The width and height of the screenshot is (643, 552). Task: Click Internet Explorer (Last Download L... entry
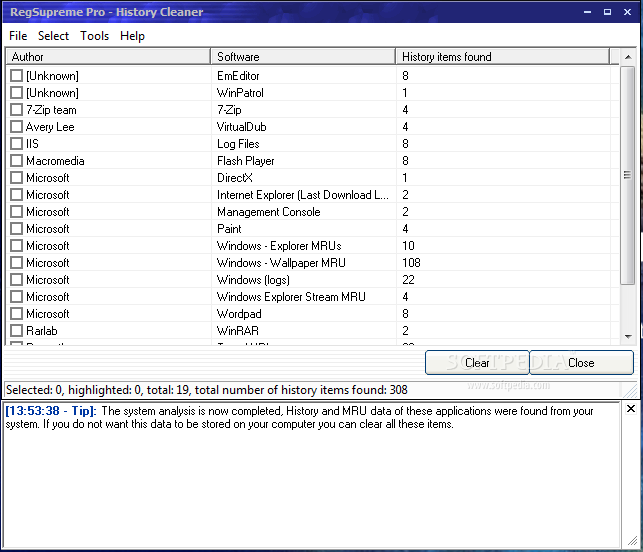[x=303, y=195]
